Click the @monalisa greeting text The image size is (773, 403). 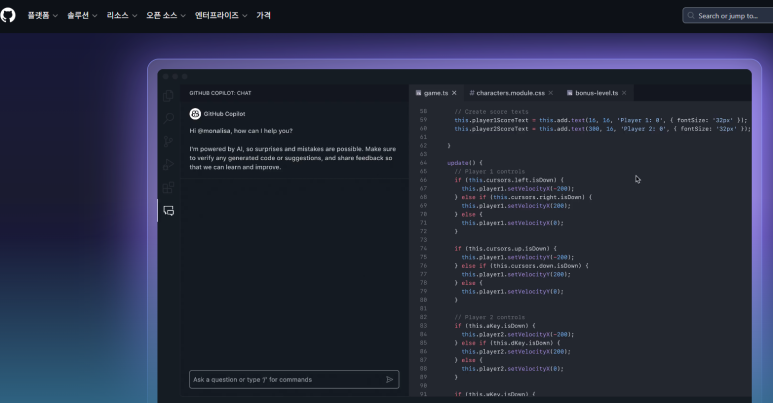[241, 131]
